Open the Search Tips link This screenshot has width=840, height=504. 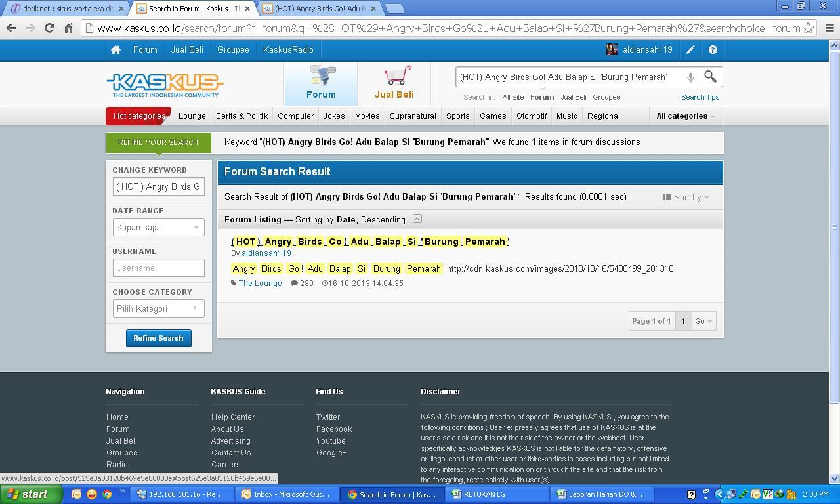700,97
